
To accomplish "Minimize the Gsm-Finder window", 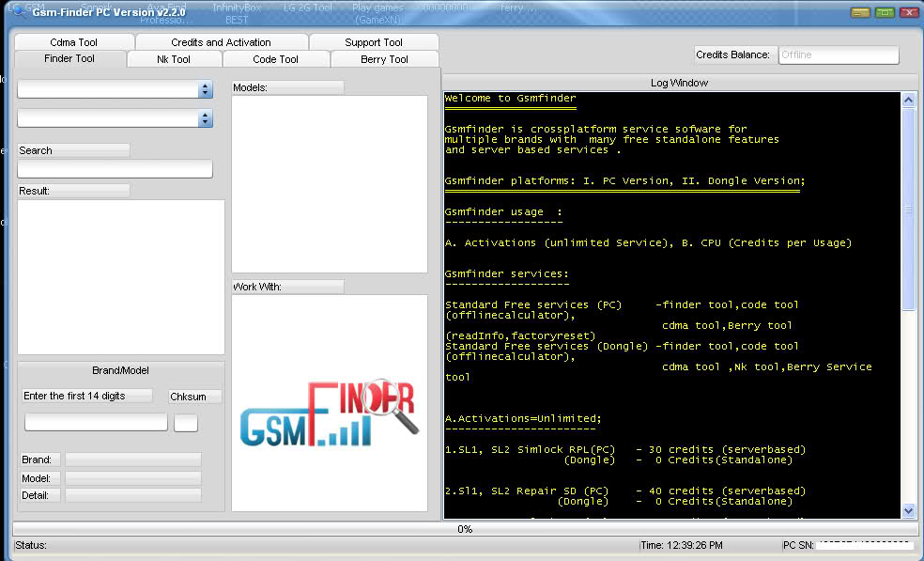I will click(x=860, y=12).
